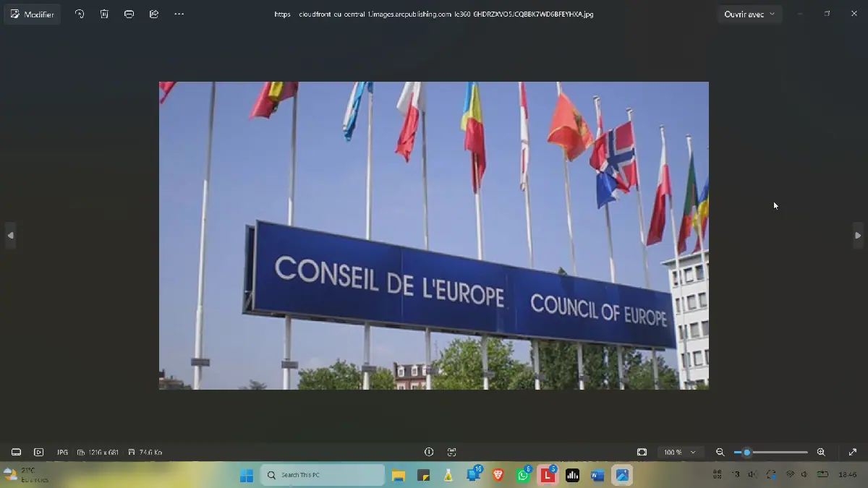The image size is (868, 488).
Task: Rotate the image with the rotate icon
Action: 80,14
